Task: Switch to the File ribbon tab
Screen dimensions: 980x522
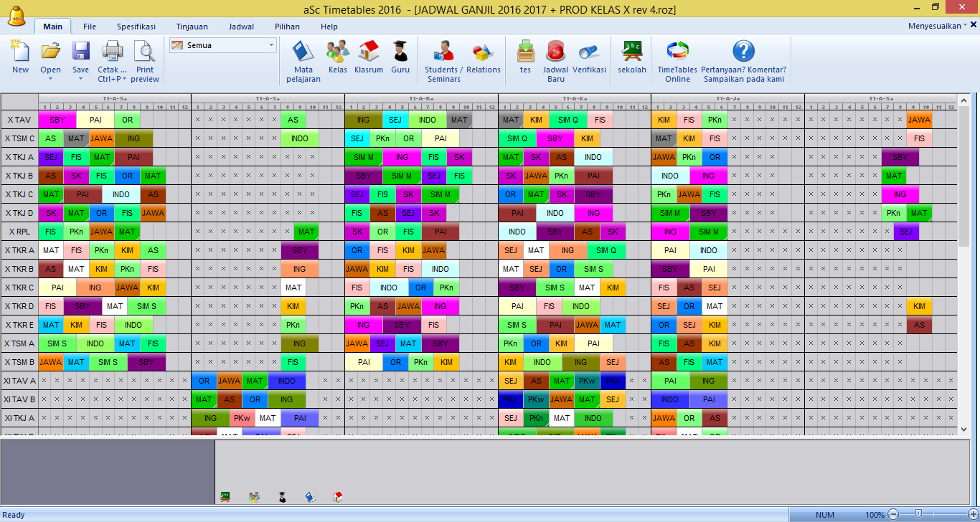Action: [x=89, y=26]
